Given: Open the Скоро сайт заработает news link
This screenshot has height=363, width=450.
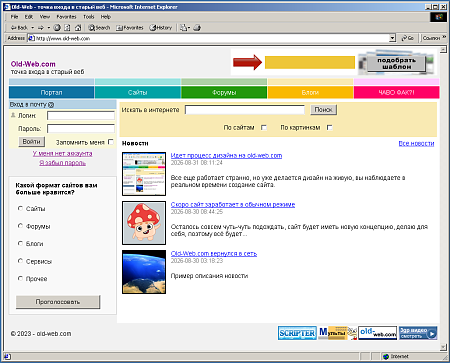Looking at the screenshot, I should pyautogui.click(x=233, y=204).
